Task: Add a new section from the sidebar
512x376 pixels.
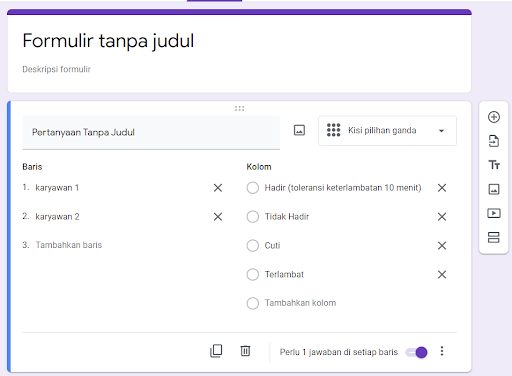Action: point(494,237)
